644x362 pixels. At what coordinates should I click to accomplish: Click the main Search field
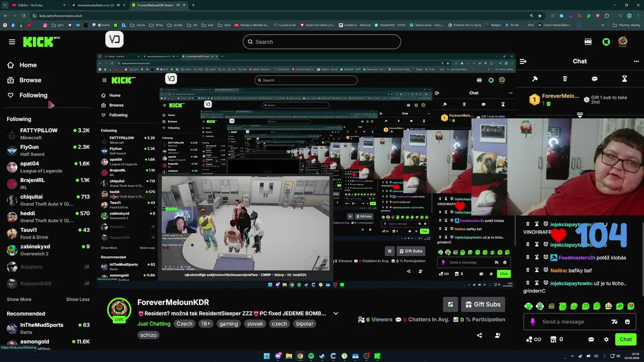click(322, 42)
